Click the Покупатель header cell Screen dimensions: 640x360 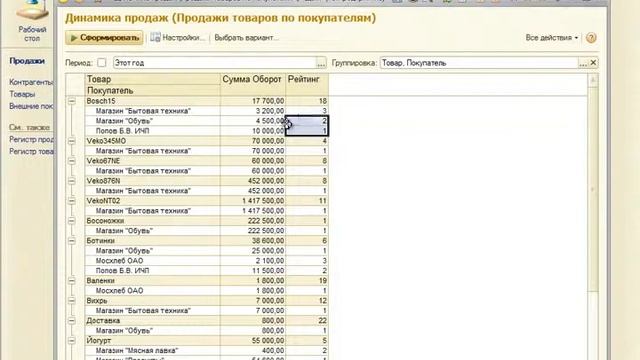[152, 90]
